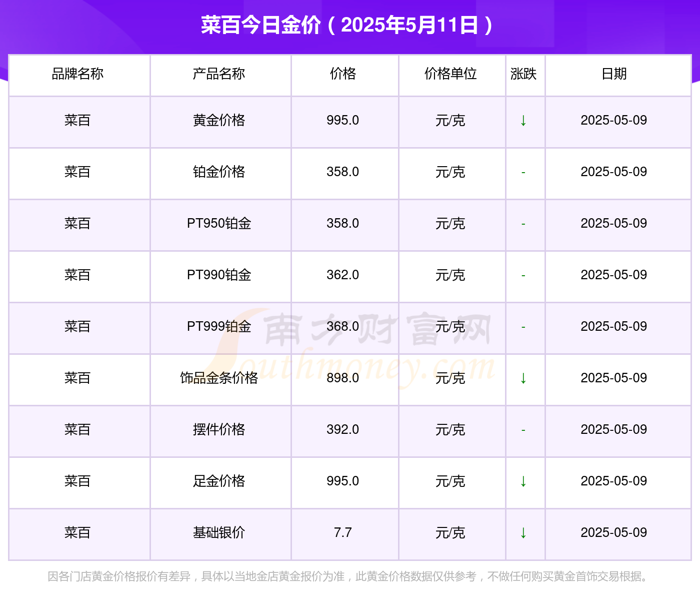Select the 产品名称 column header
The height and width of the screenshot is (598, 700).
point(219,74)
